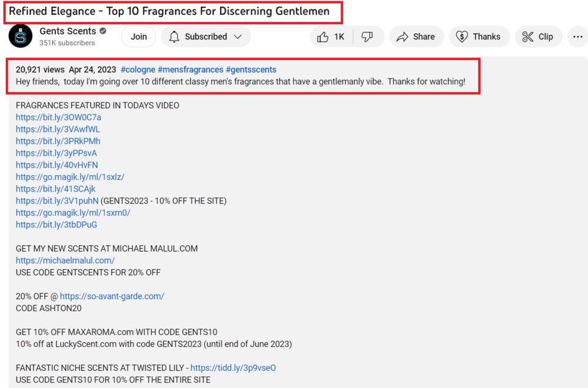Visit so-avant-garde.com link
This screenshot has width=588, height=388.
112,296
